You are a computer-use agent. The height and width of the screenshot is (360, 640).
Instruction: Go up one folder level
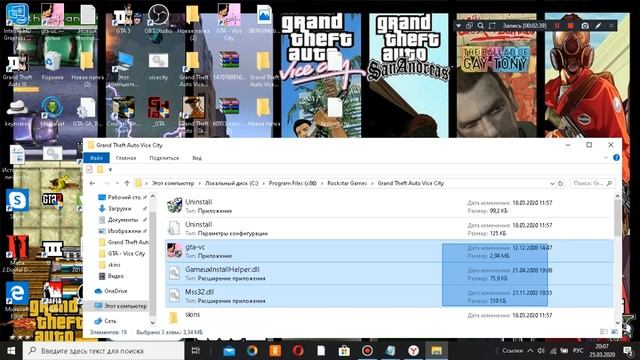coord(127,183)
